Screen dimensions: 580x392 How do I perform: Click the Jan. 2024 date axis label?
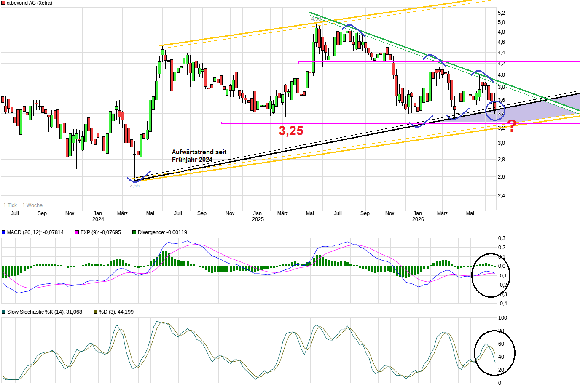click(x=98, y=216)
